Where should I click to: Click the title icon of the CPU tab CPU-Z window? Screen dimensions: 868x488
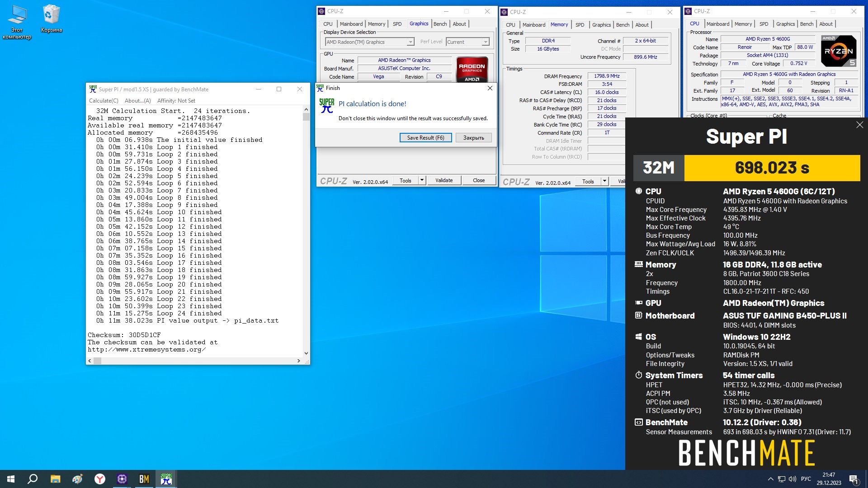pyautogui.click(x=688, y=11)
